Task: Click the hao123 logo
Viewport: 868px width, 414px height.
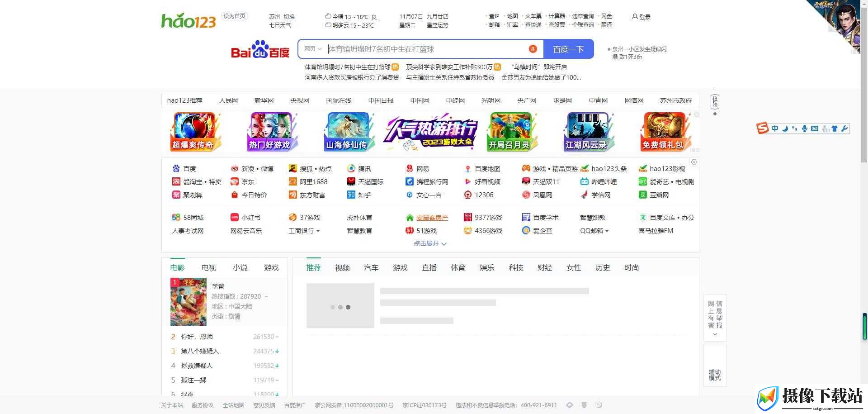Action: pyautogui.click(x=189, y=20)
